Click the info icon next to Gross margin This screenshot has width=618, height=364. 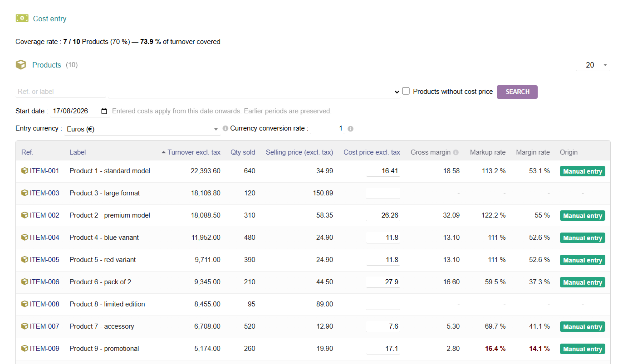click(456, 152)
